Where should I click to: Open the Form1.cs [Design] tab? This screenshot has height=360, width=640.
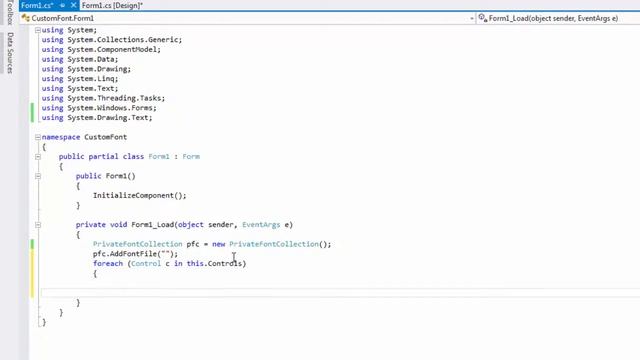tap(112, 5)
